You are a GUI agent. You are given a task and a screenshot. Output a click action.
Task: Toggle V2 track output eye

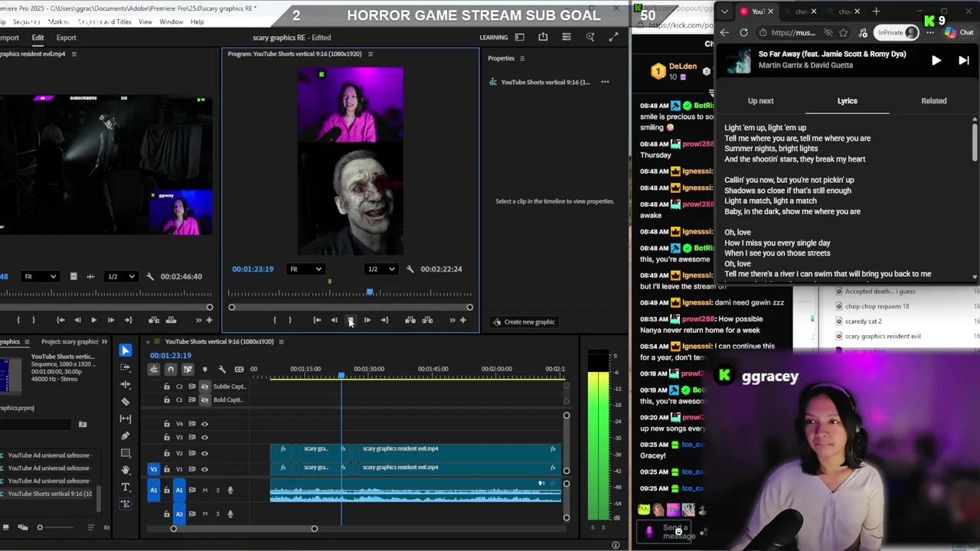coord(204,453)
